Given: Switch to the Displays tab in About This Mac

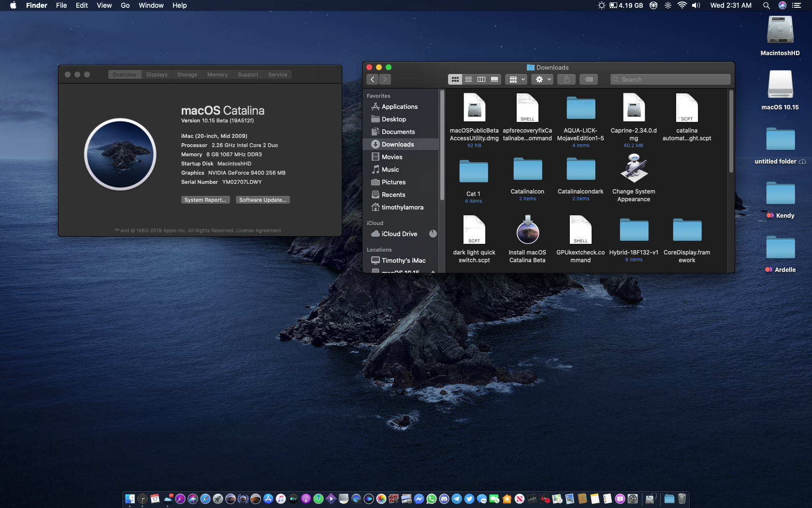Looking at the screenshot, I should 157,75.
